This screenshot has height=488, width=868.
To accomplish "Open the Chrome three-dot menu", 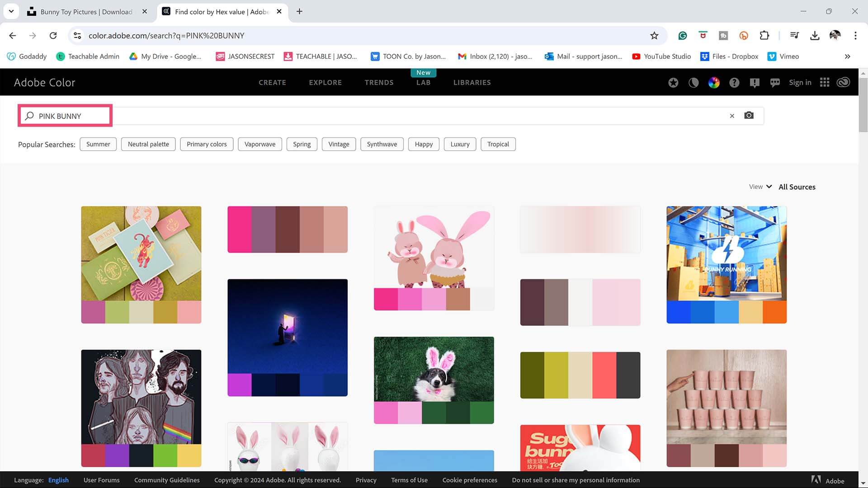I will 855,36.
